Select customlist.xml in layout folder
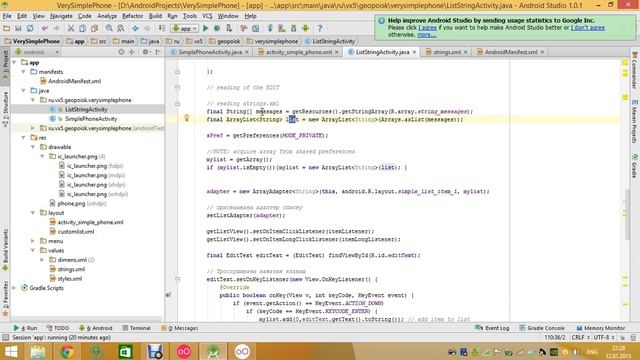Viewport: 640px width, 360px height. click(x=76, y=231)
